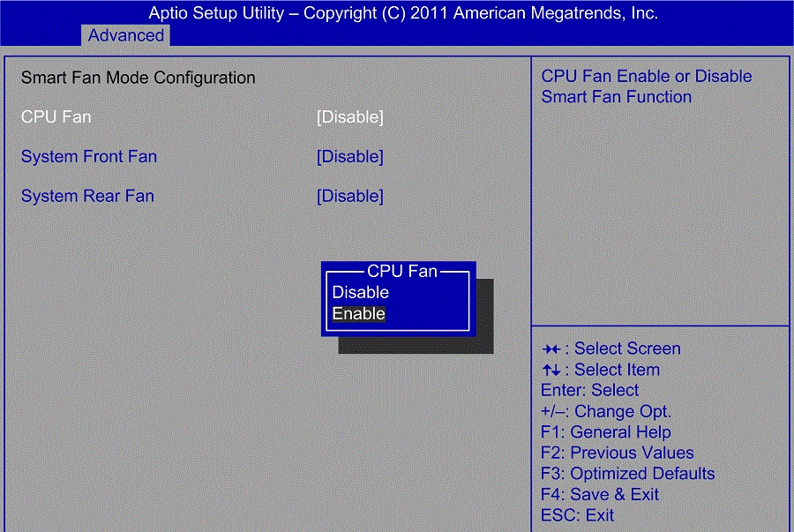Click F4: Save & Exit
The height and width of the screenshot is (532, 794).
(599, 495)
